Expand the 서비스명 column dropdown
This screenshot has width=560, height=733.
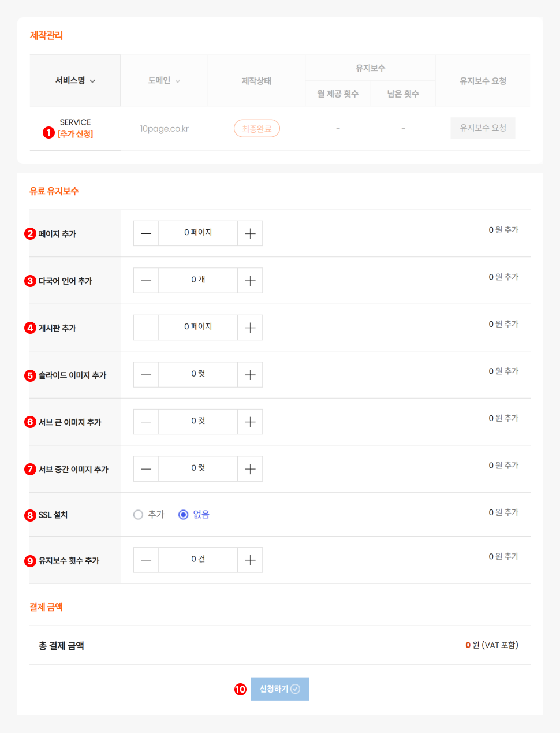(92, 81)
